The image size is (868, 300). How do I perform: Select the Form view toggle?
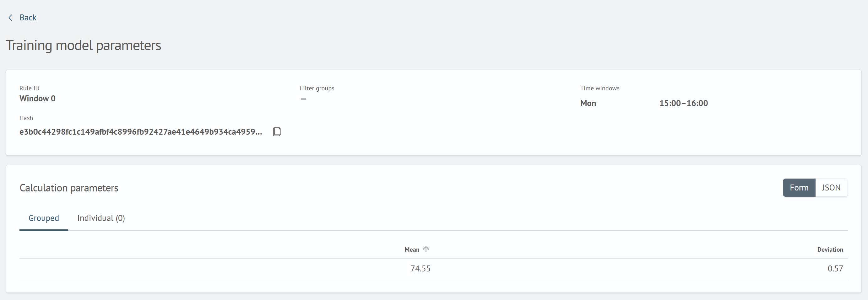[x=799, y=188]
